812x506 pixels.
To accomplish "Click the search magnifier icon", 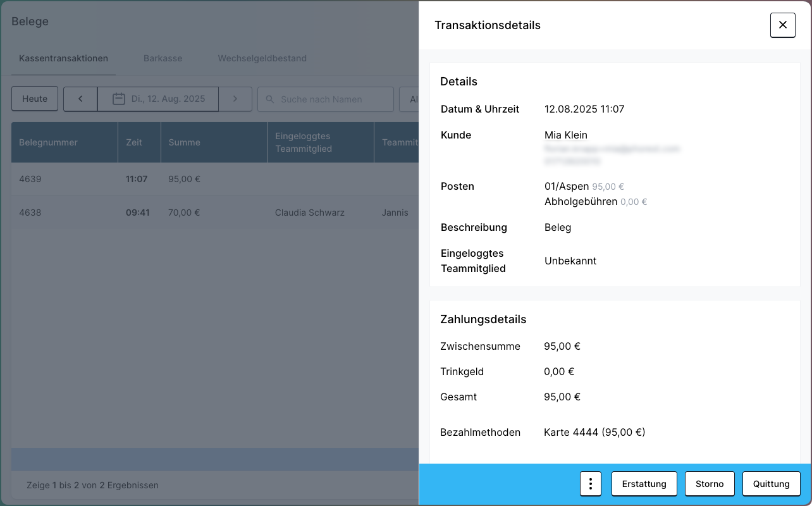I will [270, 99].
